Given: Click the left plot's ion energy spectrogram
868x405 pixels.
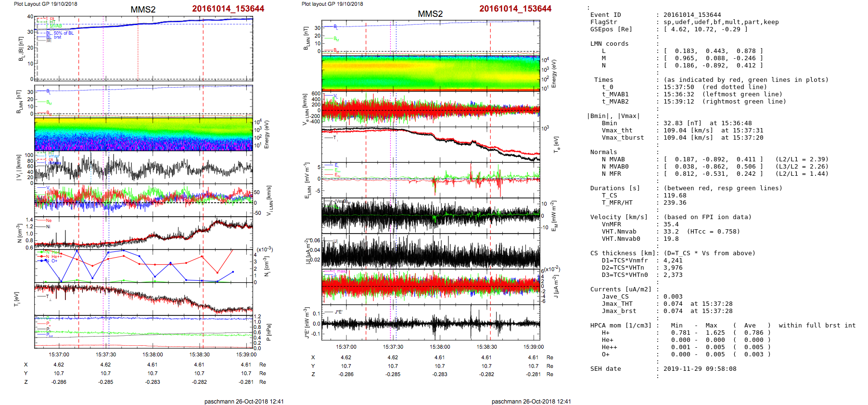Looking at the screenshot, I should pyautogui.click(x=143, y=134).
